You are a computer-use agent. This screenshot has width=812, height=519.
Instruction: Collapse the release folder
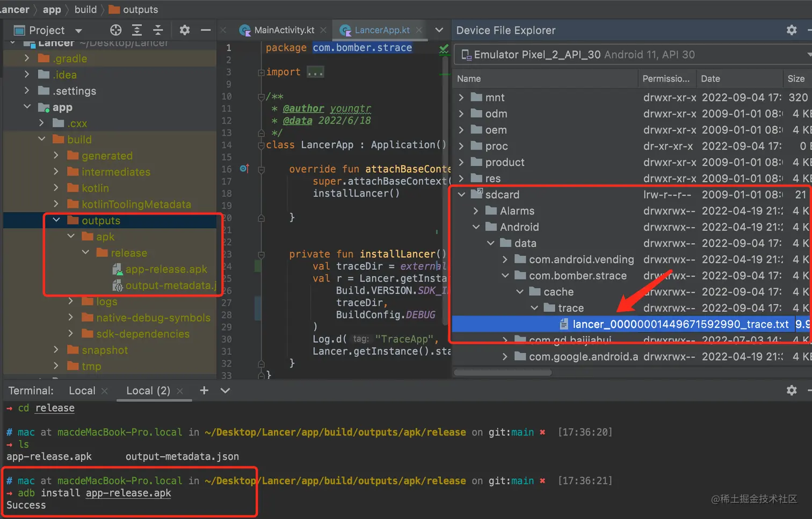tap(86, 252)
